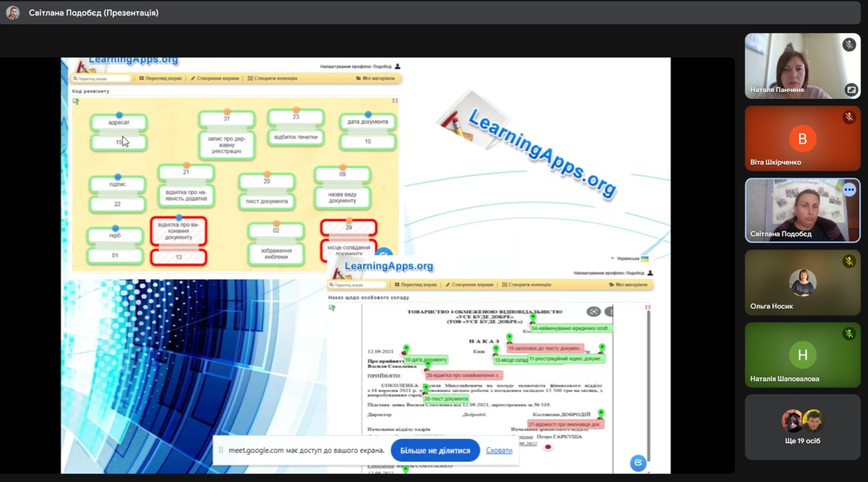Click green pin above 10-дата документу label
Viewport: 868px width, 482px height.
(x=406, y=350)
